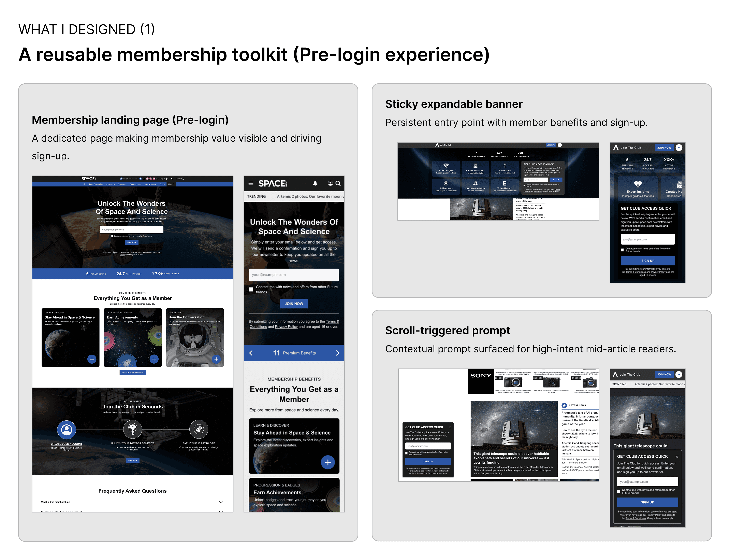
Task: Click the plus icon on the Join the Conversation card
Action: tap(216, 359)
